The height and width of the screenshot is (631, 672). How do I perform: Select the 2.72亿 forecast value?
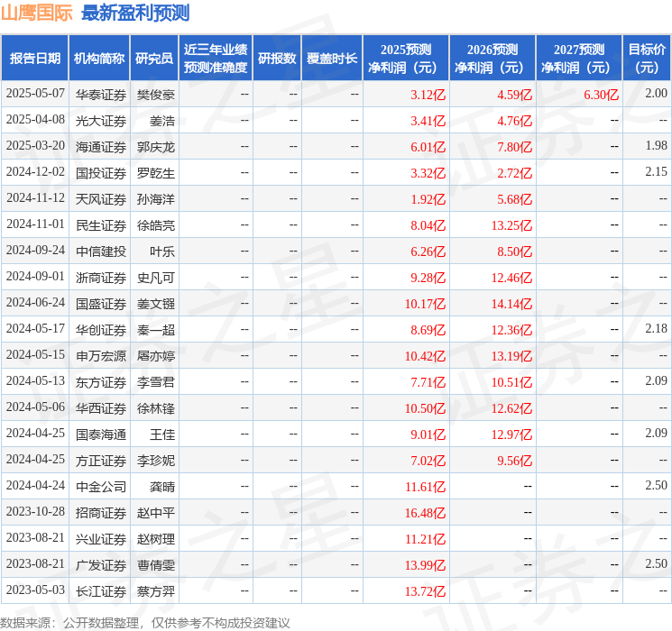pos(515,173)
